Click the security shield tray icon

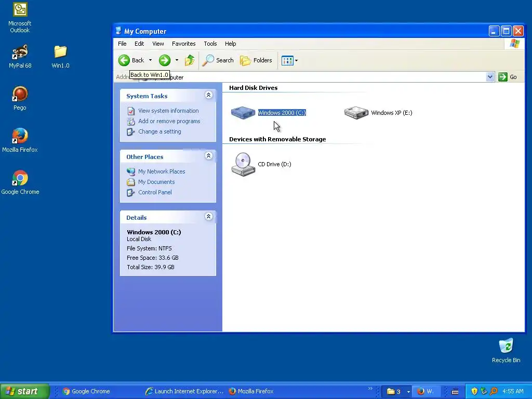pyautogui.click(x=474, y=391)
